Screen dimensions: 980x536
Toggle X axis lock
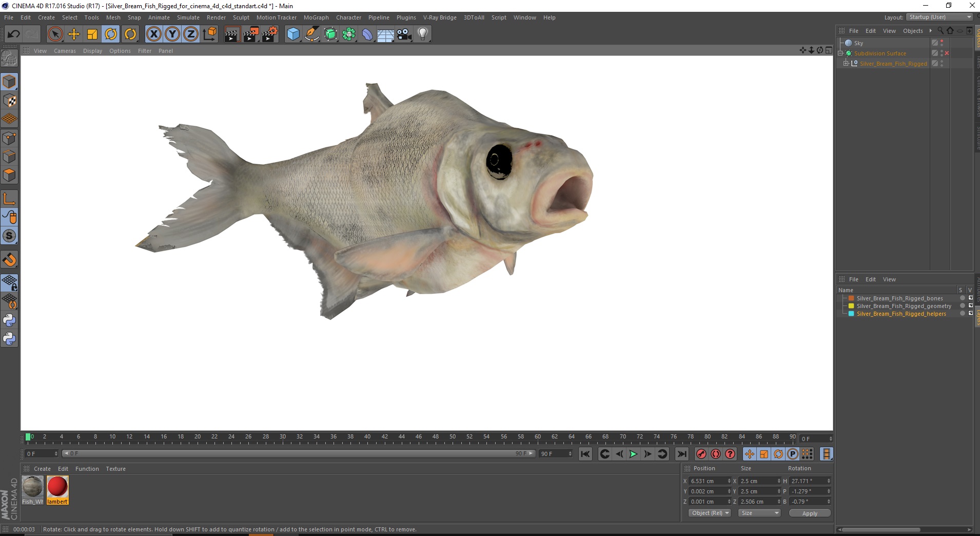(x=153, y=34)
